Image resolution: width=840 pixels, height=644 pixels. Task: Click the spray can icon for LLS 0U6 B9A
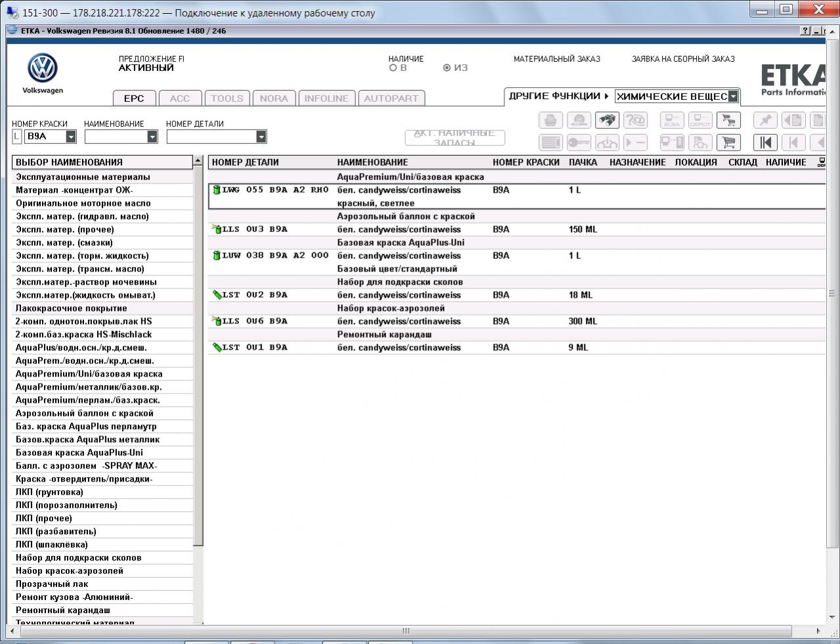216,321
